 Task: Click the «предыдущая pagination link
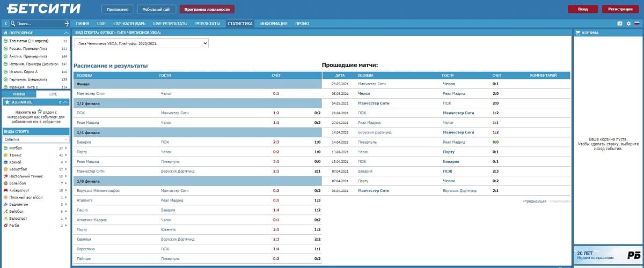[534, 201]
